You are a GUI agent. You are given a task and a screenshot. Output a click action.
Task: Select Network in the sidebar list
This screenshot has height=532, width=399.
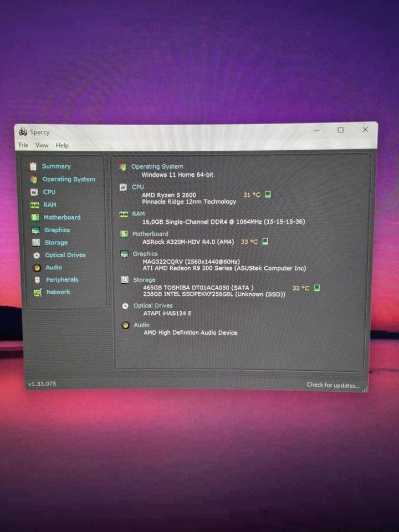58,292
